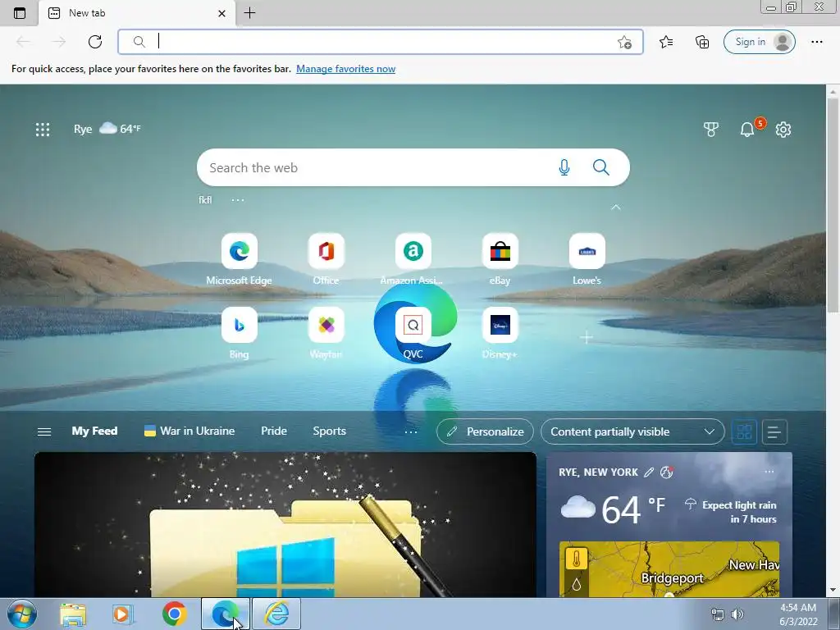The image size is (840, 630).
Task: Open the Favorites list icon
Action: (x=666, y=42)
